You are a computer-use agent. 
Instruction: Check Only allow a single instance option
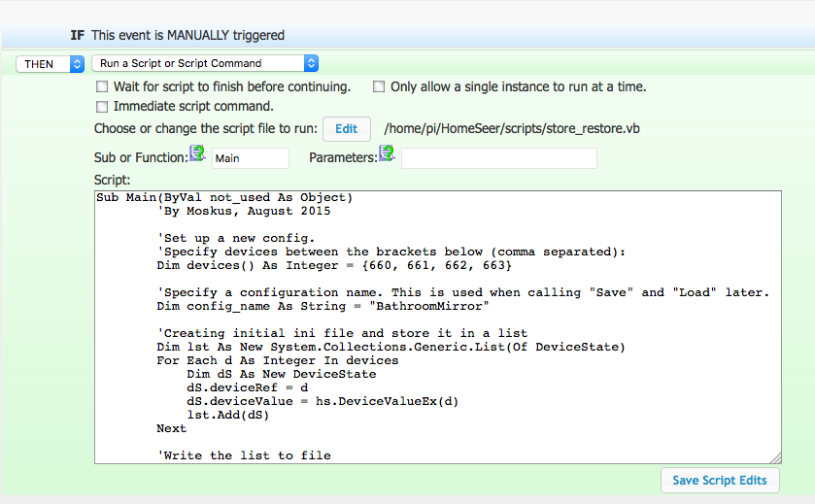click(x=379, y=86)
